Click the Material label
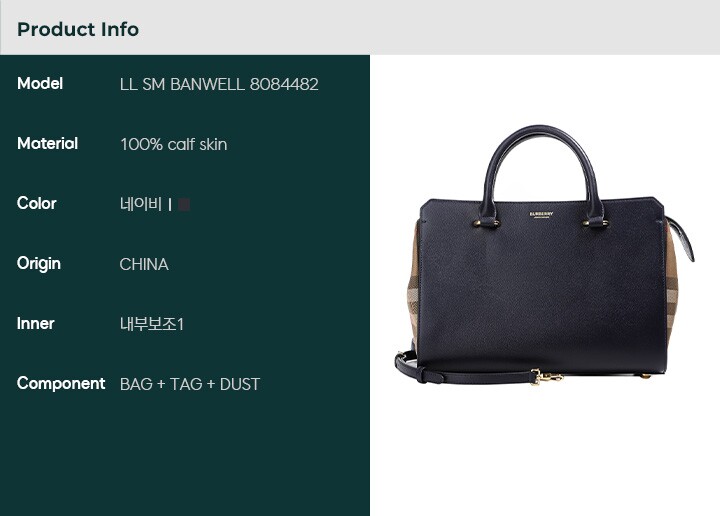Viewport: 720px width, 516px height. coord(47,144)
